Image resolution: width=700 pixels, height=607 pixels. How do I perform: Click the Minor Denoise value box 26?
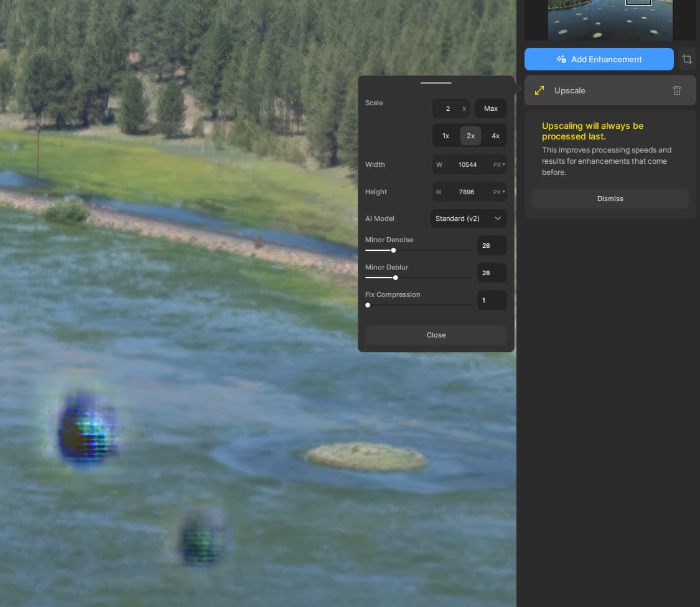point(492,245)
